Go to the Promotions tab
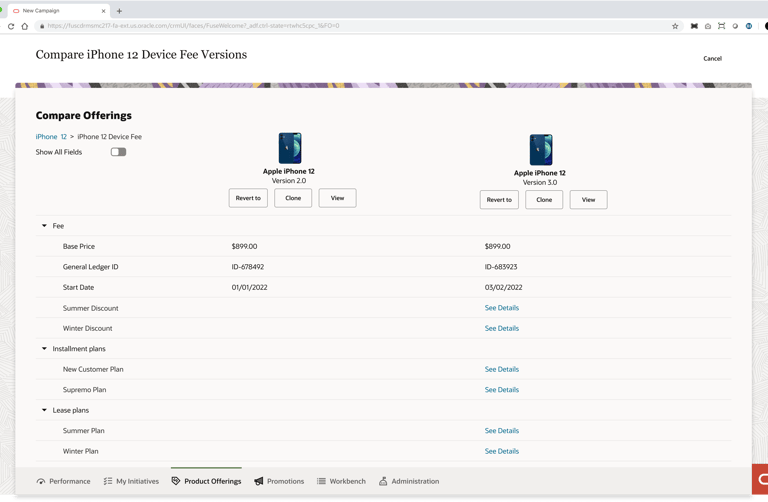This screenshot has height=502, width=768. point(279,481)
